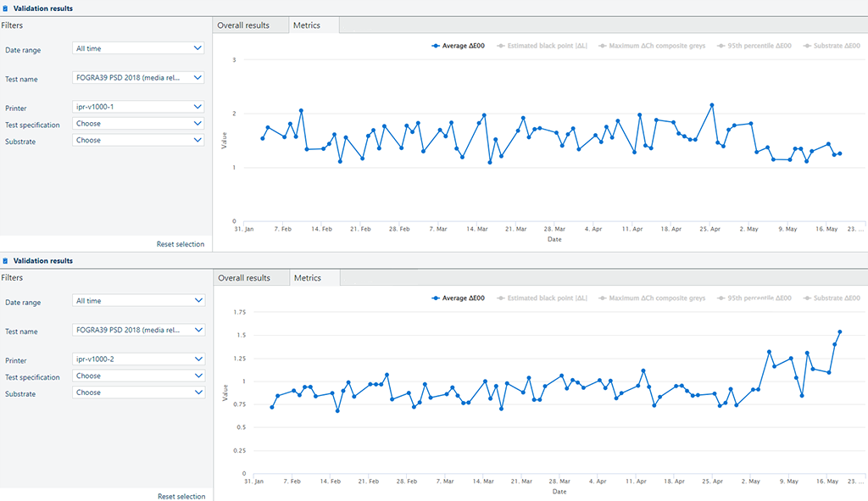The height and width of the screenshot is (501, 868).
Task: Toggle Maximum ΔCh composite greys in lower chart
Action: [652, 298]
